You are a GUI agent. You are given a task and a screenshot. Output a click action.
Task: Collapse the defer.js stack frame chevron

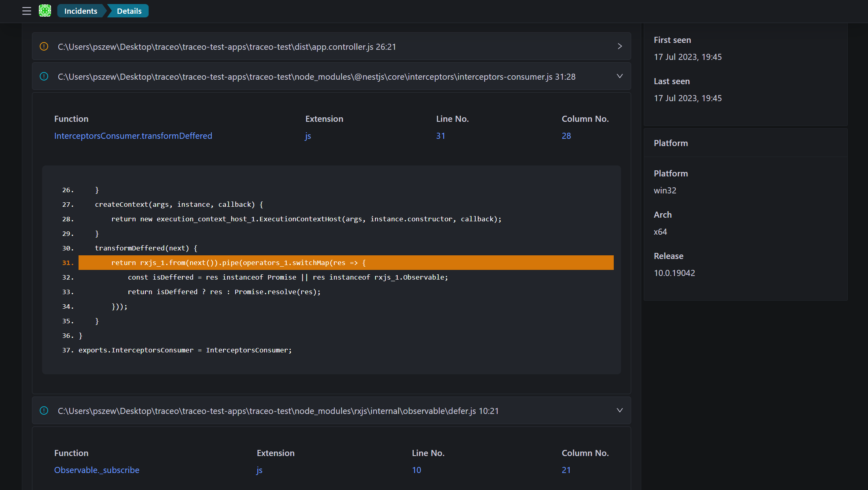pos(619,411)
